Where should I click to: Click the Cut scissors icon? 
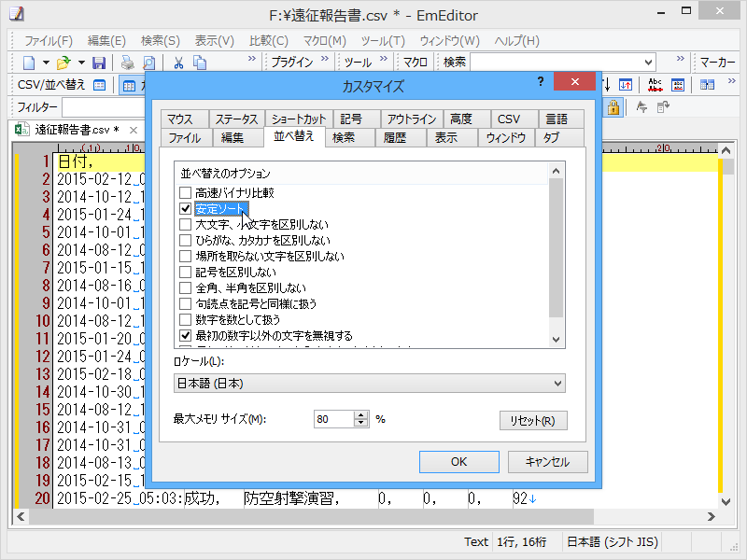[178, 63]
